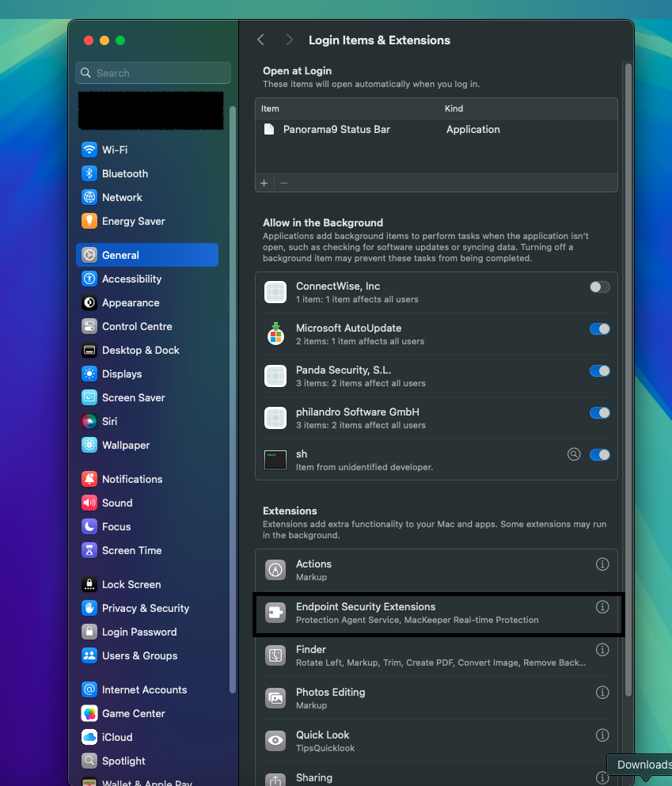Image resolution: width=672 pixels, height=786 pixels.
Task: Select iCloud in the sidebar
Action: [147, 737]
